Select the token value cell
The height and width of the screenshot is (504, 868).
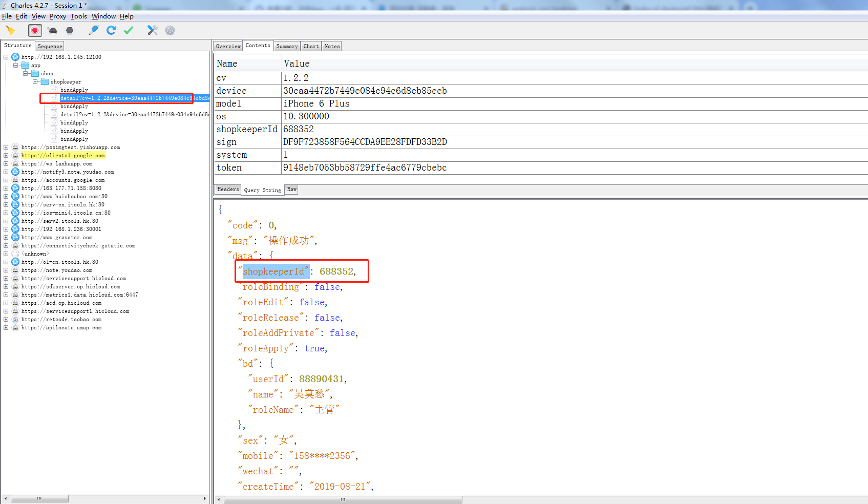tap(575, 167)
